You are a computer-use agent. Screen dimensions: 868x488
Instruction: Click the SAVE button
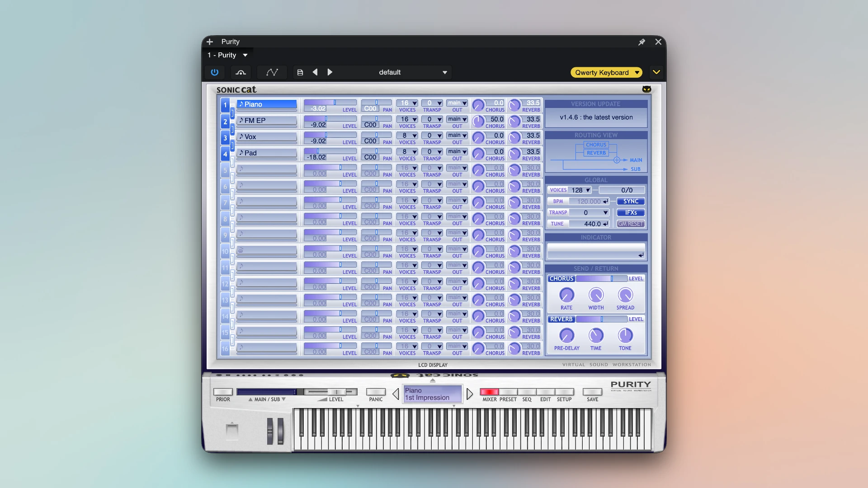592,392
